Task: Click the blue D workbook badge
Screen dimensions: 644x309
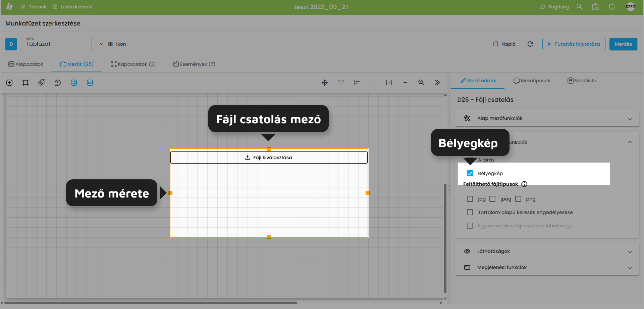Action: (11, 44)
